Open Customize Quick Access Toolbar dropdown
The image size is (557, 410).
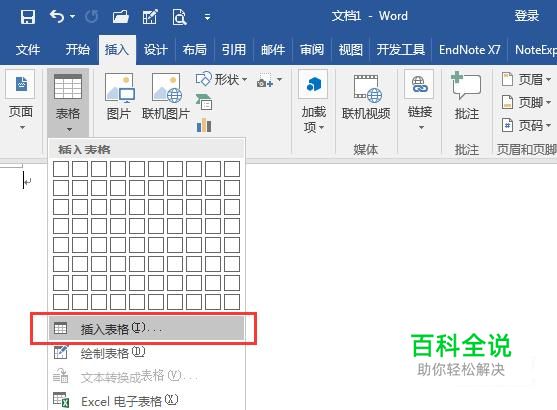pos(207,17)
